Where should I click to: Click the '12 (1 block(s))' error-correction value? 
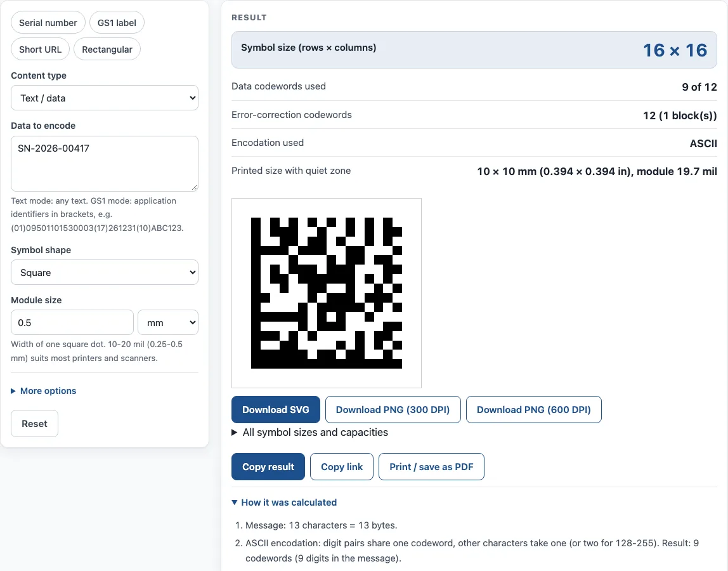680,115
